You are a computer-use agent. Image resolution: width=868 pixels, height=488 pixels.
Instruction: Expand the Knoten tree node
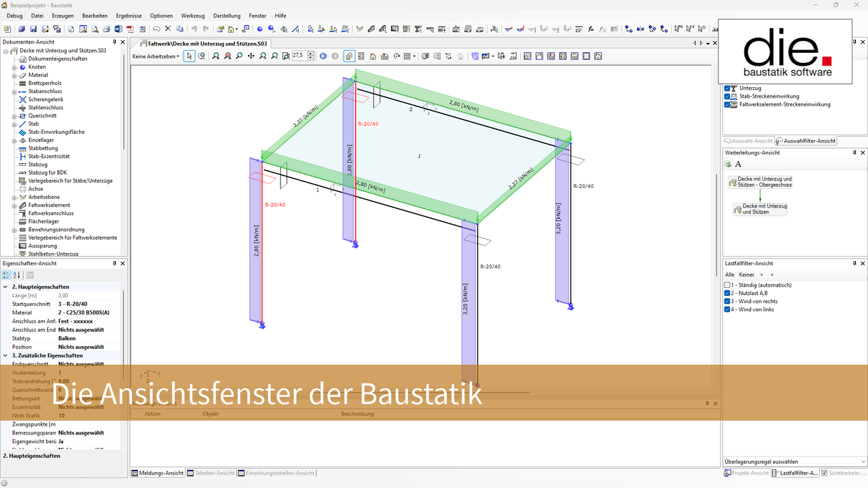[x=14, y=67]
